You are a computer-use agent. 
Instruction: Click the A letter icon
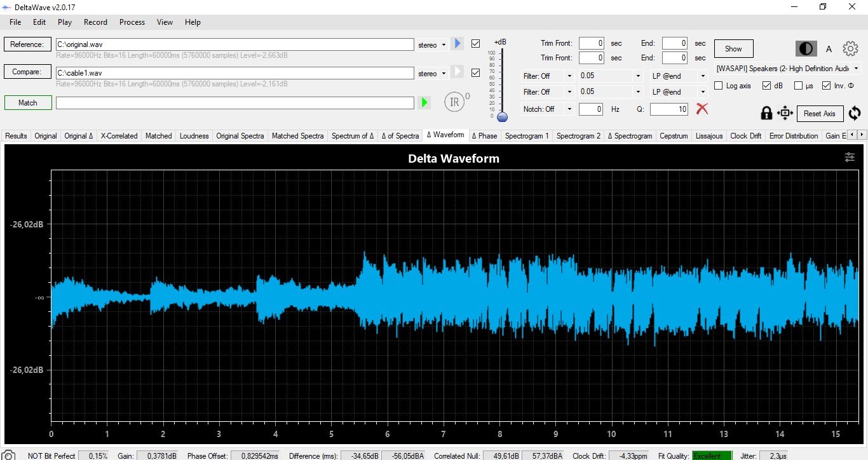[x=829, y=49]
